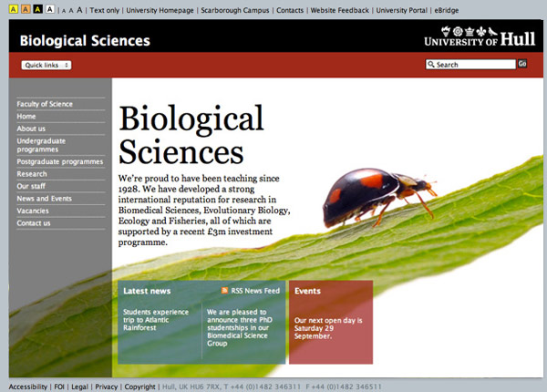547x392 pixels.
Task: Click the Latest news heading
Action: 147,291
